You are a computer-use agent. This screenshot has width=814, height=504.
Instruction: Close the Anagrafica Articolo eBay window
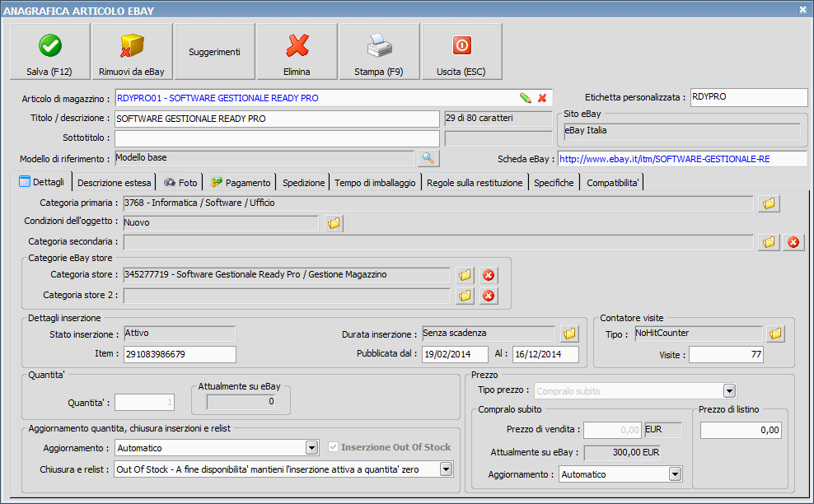(802, 9)
